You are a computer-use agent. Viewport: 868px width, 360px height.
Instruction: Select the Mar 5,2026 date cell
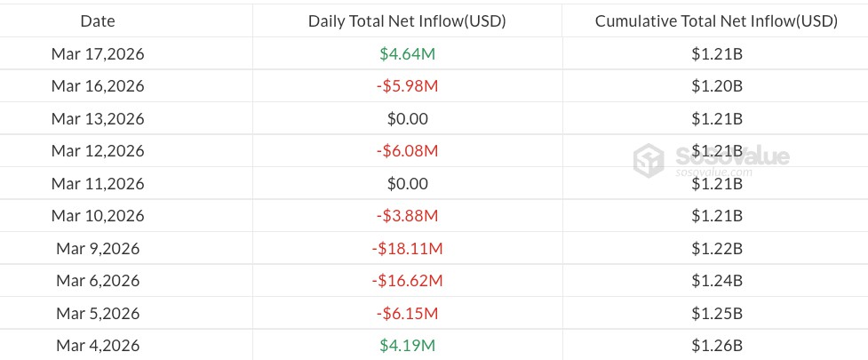98,314
